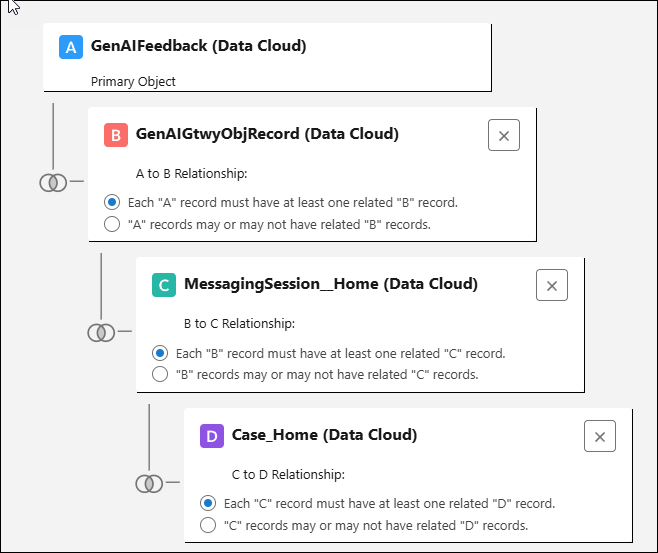This screenshot has height=553, width=658.
Task: Click the B to C join icon
Action: pos(101,332)
